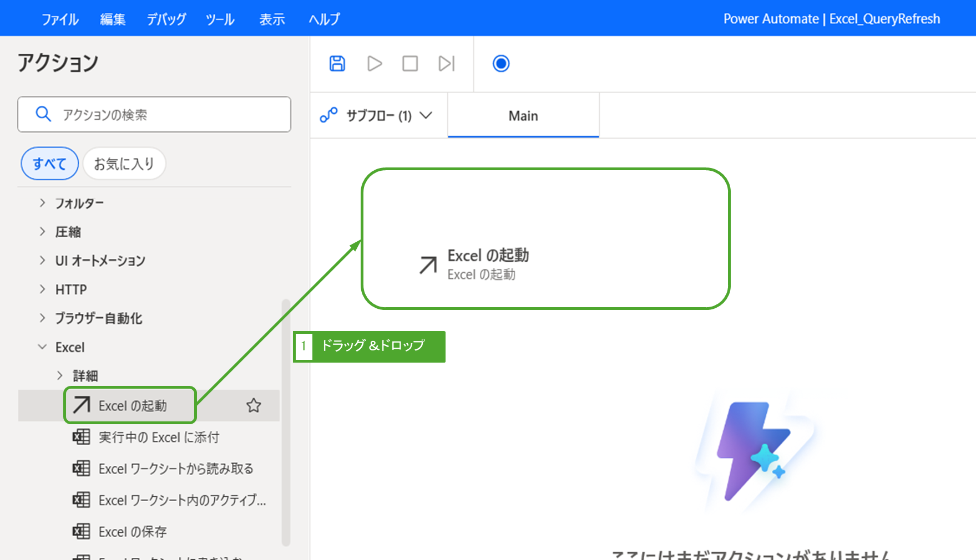Click the actions list vertical scrollbar

(286, 421)
